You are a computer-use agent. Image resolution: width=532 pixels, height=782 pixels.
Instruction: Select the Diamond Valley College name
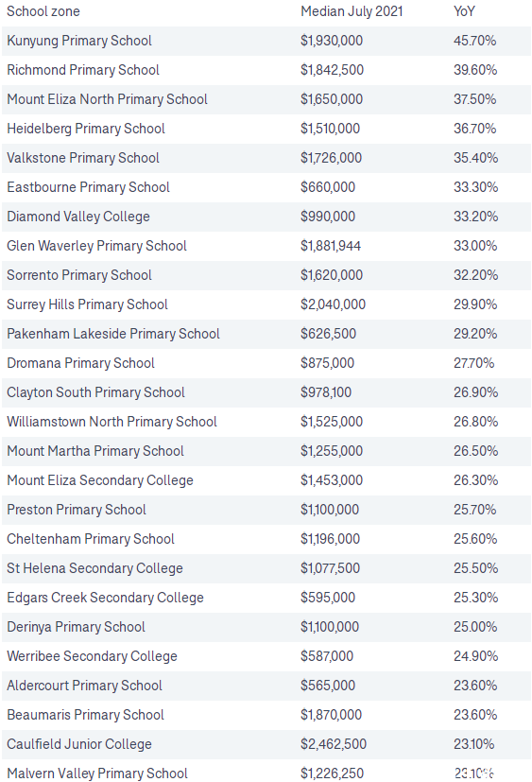tap(78, 217)
